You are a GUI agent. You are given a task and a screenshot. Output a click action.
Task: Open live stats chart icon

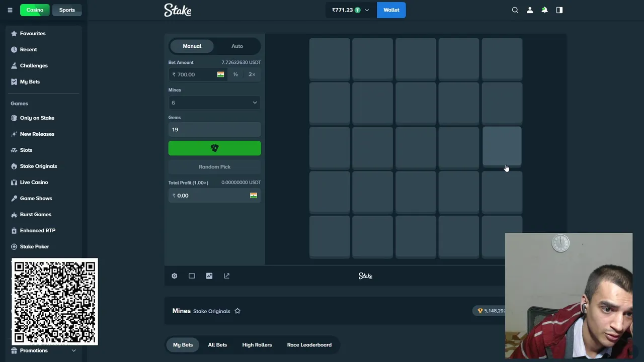[x=209, y=276]
